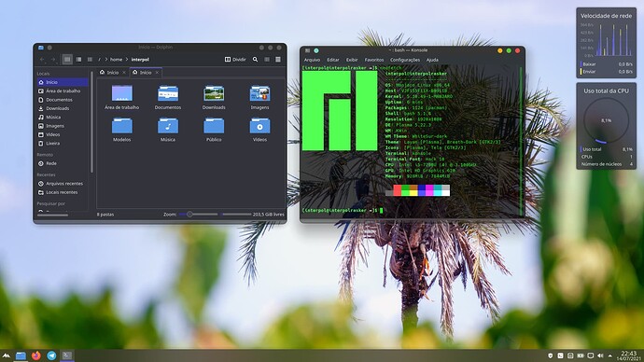The width and height of the screenshot is (644, 362).
Task: Open Lixeira trash in sidebar
Action: click(x=63, y=144)
